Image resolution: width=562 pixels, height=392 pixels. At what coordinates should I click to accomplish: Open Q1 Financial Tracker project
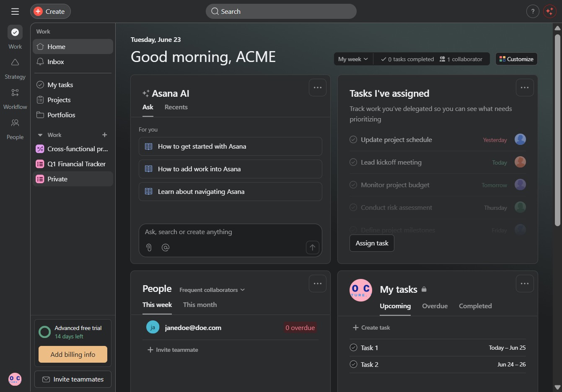(73, 164)
